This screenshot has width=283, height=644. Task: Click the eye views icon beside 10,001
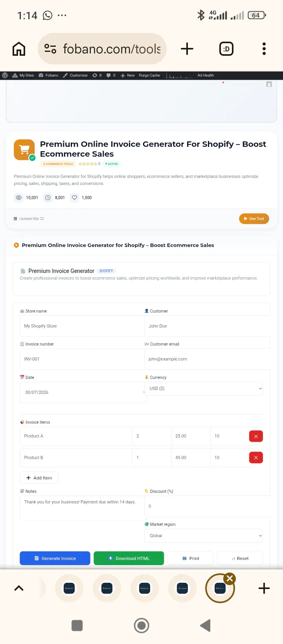tap(18, 198)
